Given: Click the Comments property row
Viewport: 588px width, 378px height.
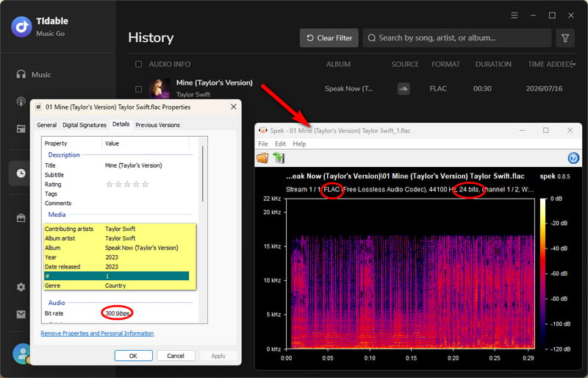Looking at the screenshot, I should coord(116,203).
